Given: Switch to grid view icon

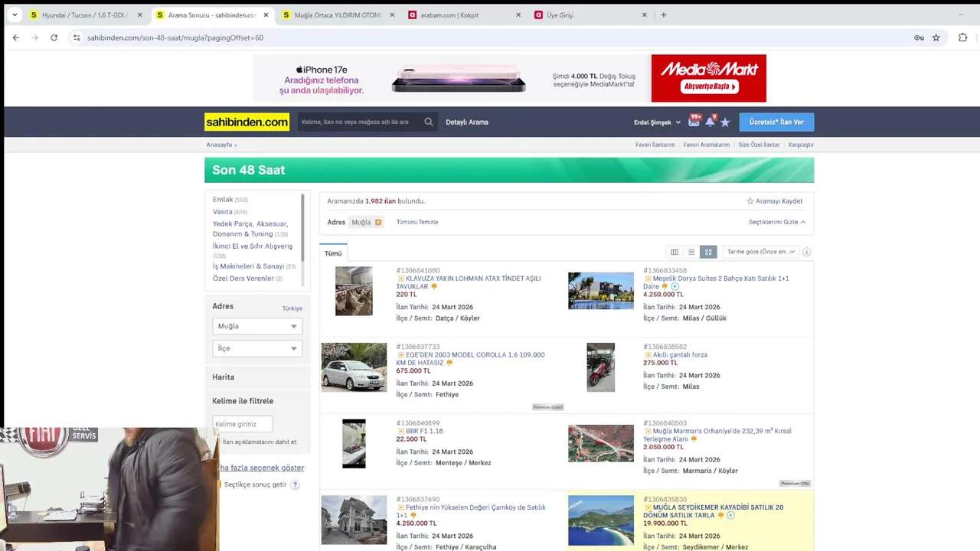Looking at the screenshot, I should coord(708,252).
